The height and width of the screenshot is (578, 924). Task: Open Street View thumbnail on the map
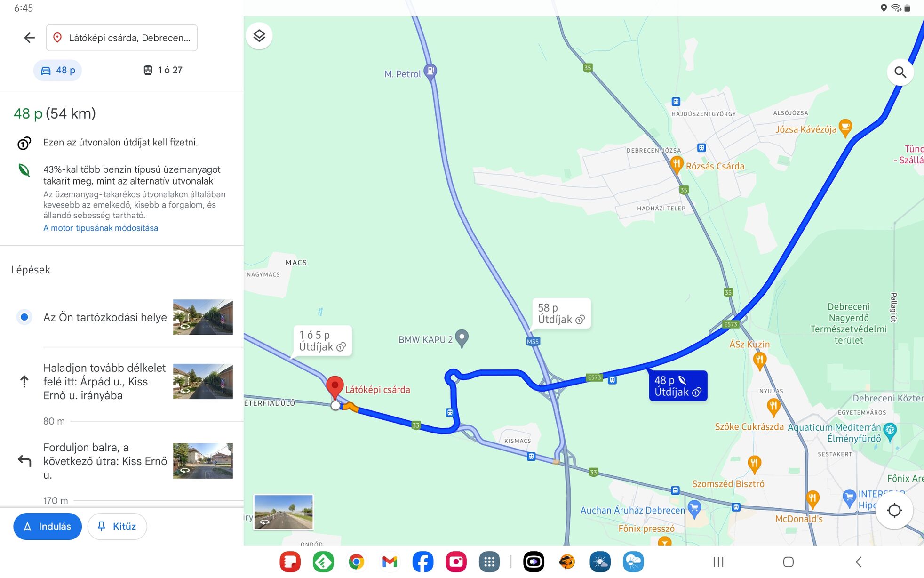283,512
